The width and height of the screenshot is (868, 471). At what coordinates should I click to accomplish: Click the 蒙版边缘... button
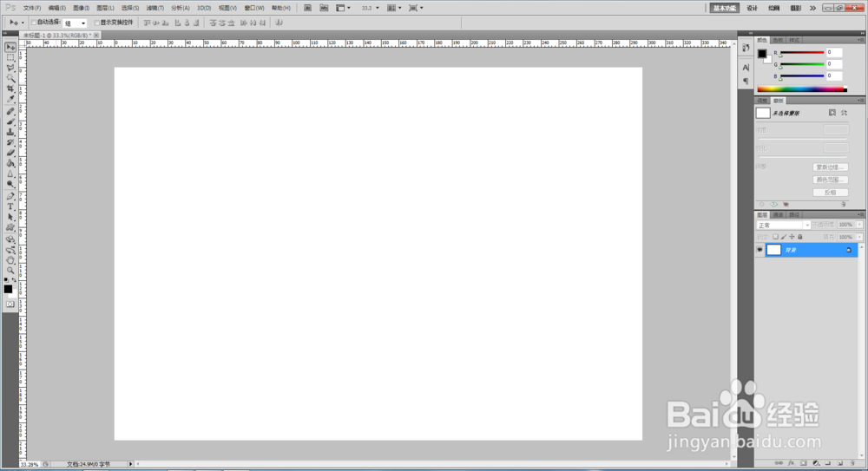coord(831,167)
